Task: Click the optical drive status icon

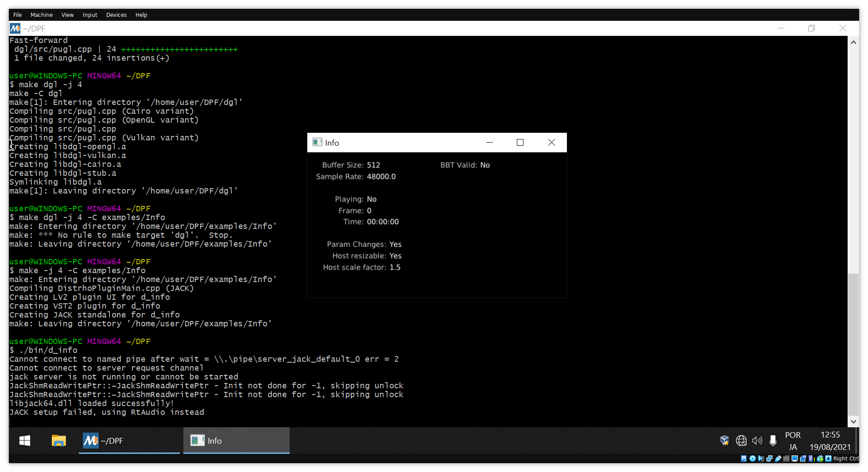Action: coord(752,459)
